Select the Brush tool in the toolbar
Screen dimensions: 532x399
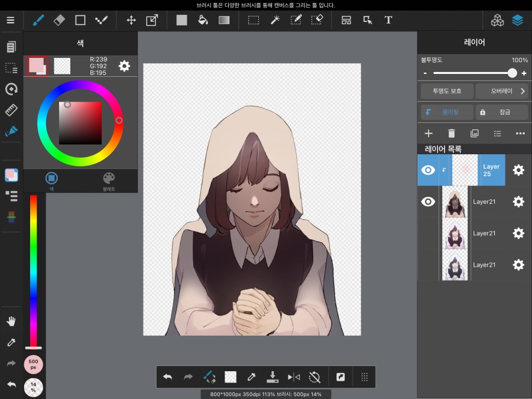tap(37, 20)
